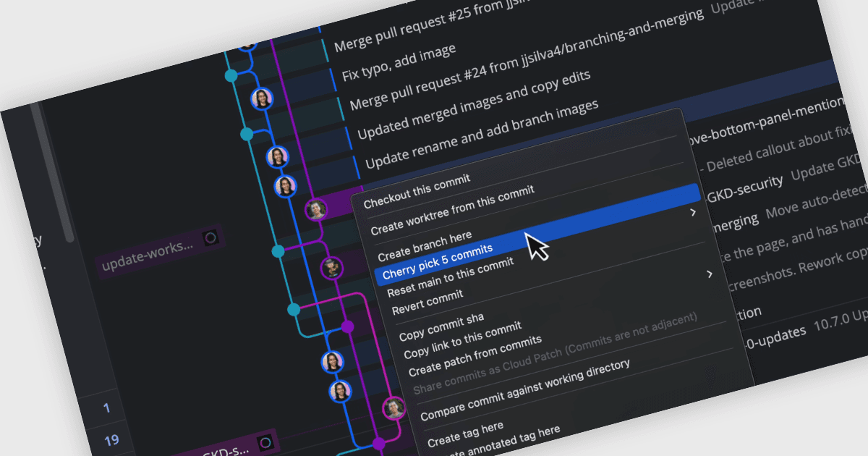Select commit 'Updated merged images and copy edits'

(x=474, y=105)
